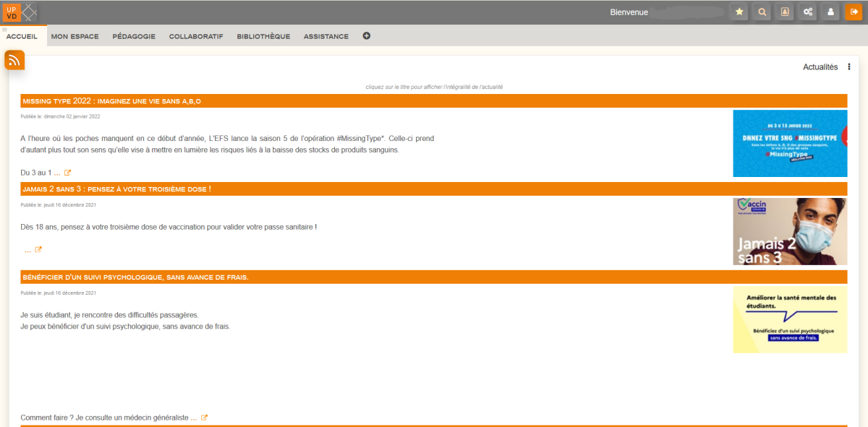Click the Actualités panel heading
This screenshot has width=868, height=427.
point(820,67)
